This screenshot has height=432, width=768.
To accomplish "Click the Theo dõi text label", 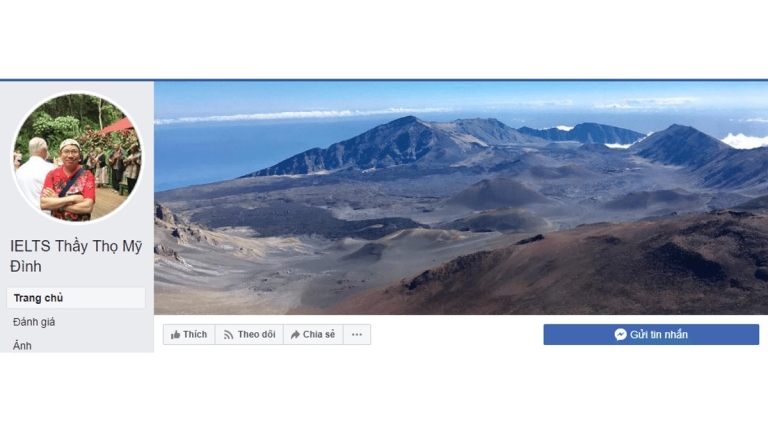I will 256,335.
